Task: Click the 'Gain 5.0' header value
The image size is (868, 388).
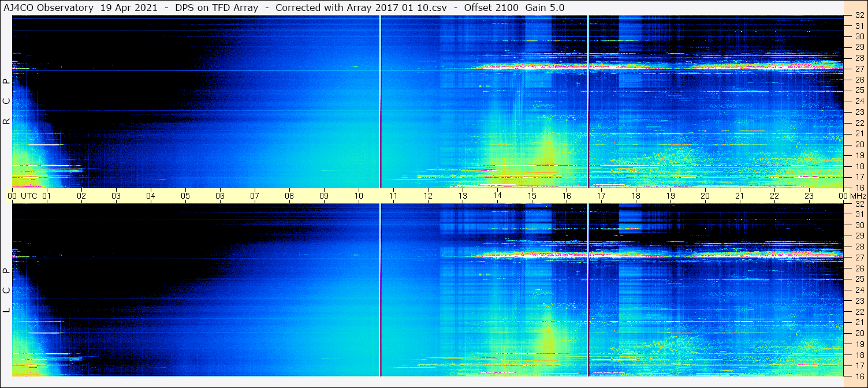Action: pos(545,8)
